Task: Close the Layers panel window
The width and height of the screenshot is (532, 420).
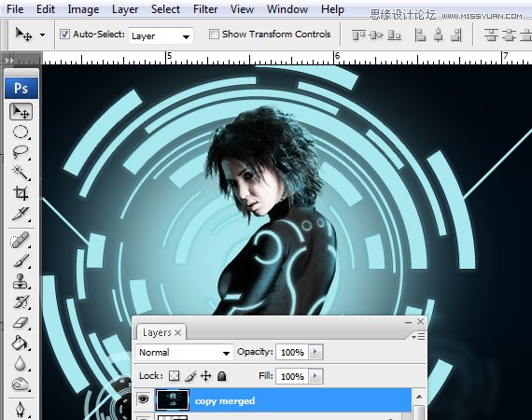Action: pyautogui.click(x=420, y=321)
